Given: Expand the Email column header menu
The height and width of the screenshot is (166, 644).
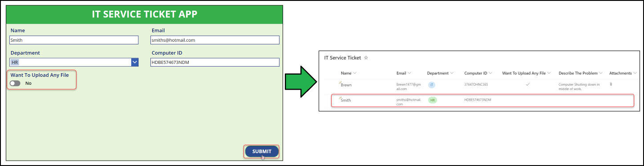Looking at the screenshot, I should (409, 73).
